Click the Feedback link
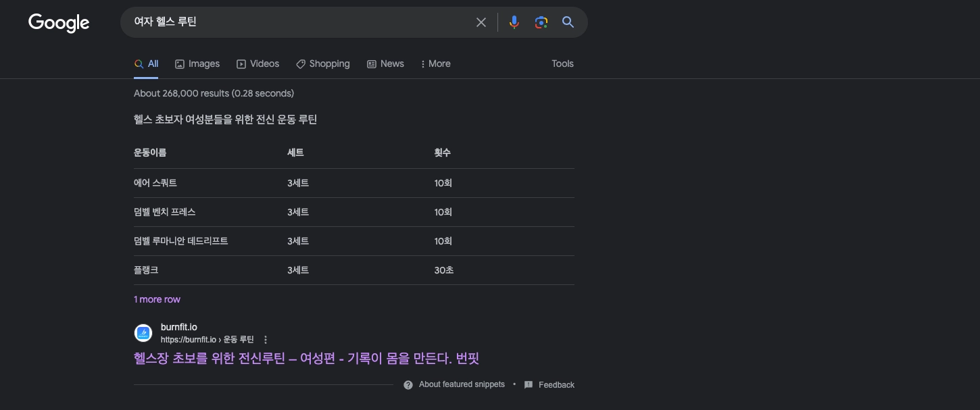 click(x=556, y=385)
